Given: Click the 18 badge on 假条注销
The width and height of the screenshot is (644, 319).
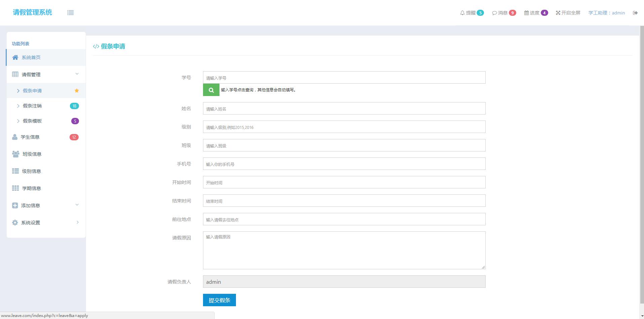Looking at the screenshot, I should coord(74,106).
